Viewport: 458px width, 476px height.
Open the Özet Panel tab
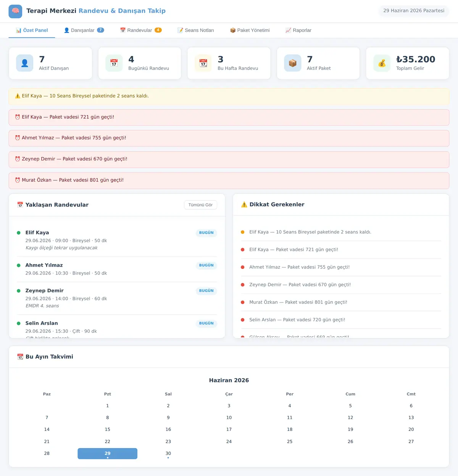32,30
